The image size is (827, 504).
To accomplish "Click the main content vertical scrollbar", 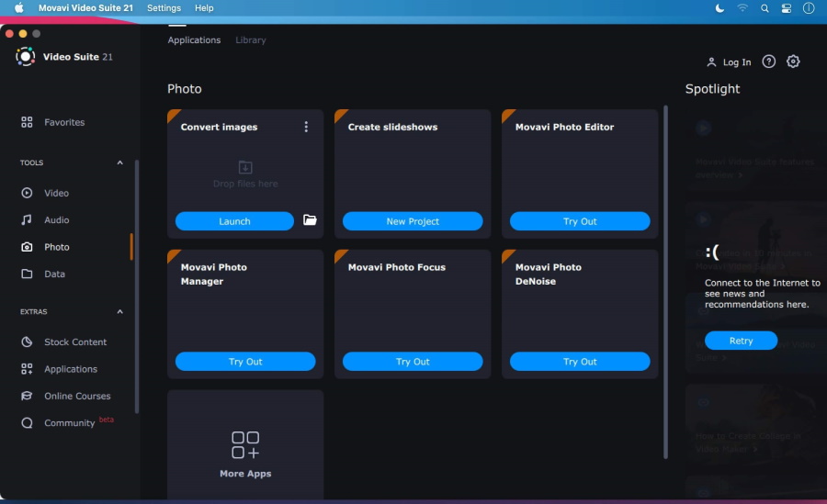I will pos(665,282).
